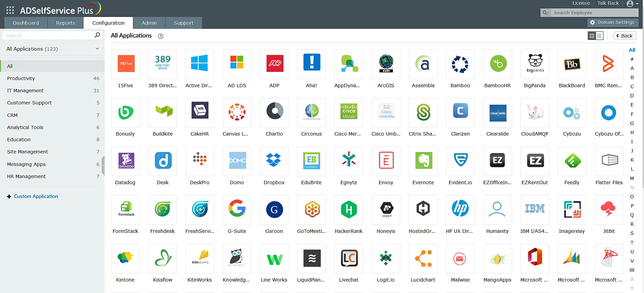The image size is (644, 293).
Task: Choose the Cisco Meraki icon
Action: (349, 112)
